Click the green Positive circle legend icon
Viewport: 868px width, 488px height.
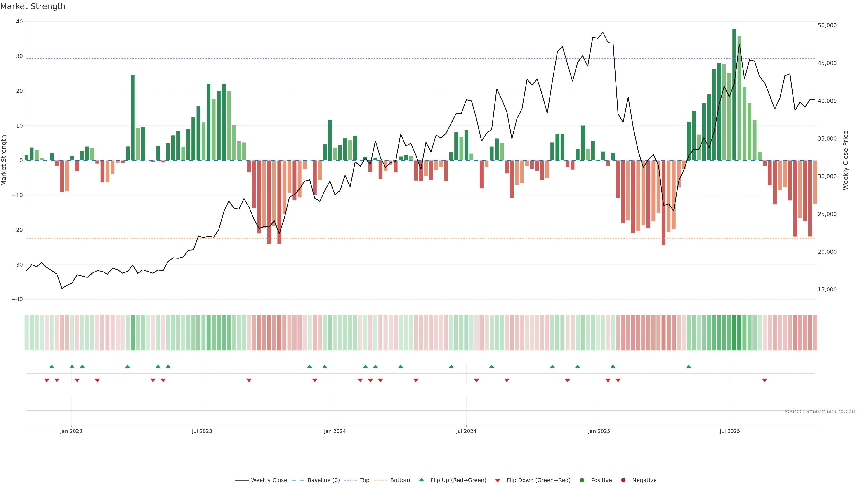tap(582, 480)
